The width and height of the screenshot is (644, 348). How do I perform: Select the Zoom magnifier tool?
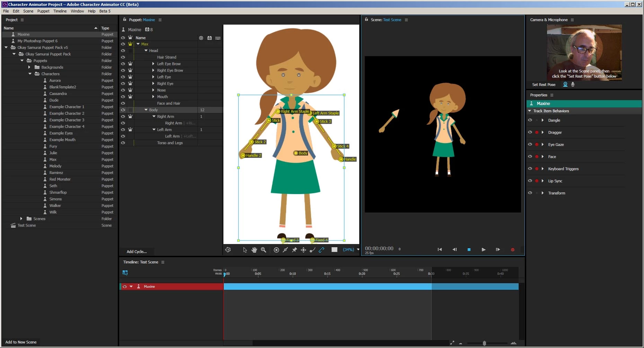(x=263, y=250)
